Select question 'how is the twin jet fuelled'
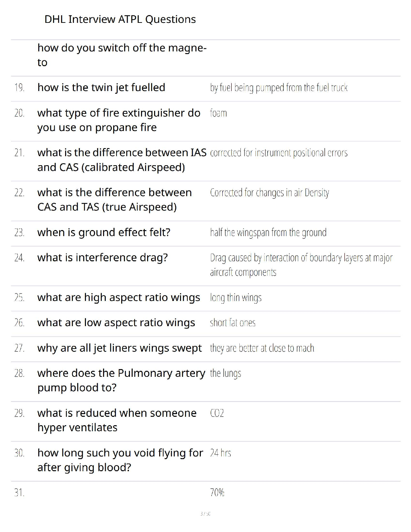 pyautogui.click(x=101, y=88)
